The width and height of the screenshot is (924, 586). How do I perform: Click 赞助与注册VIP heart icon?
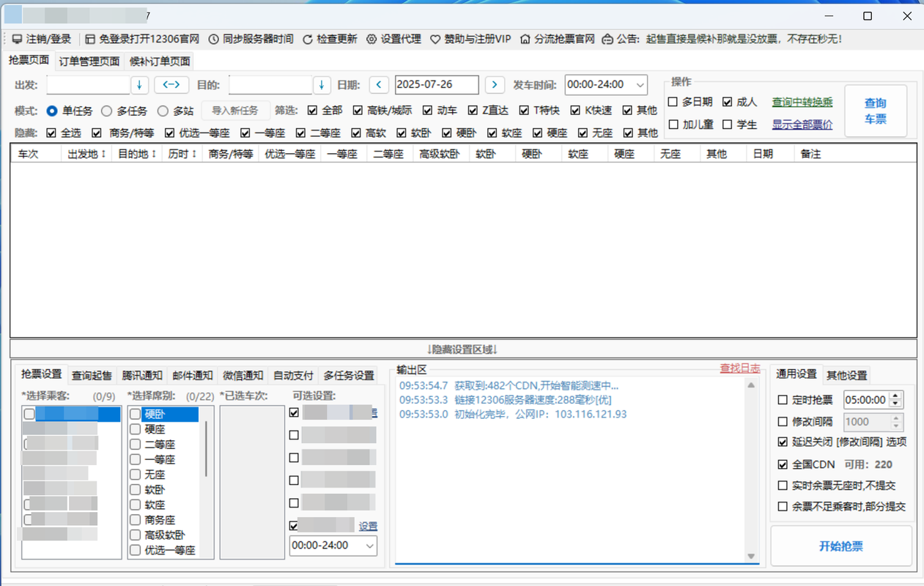tap(435, 39)
